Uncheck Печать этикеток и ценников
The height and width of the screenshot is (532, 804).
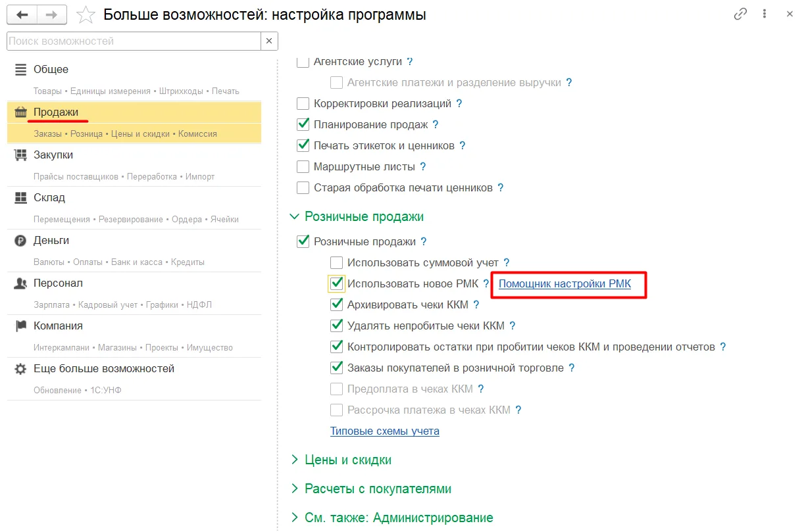[x=303, y=145]
